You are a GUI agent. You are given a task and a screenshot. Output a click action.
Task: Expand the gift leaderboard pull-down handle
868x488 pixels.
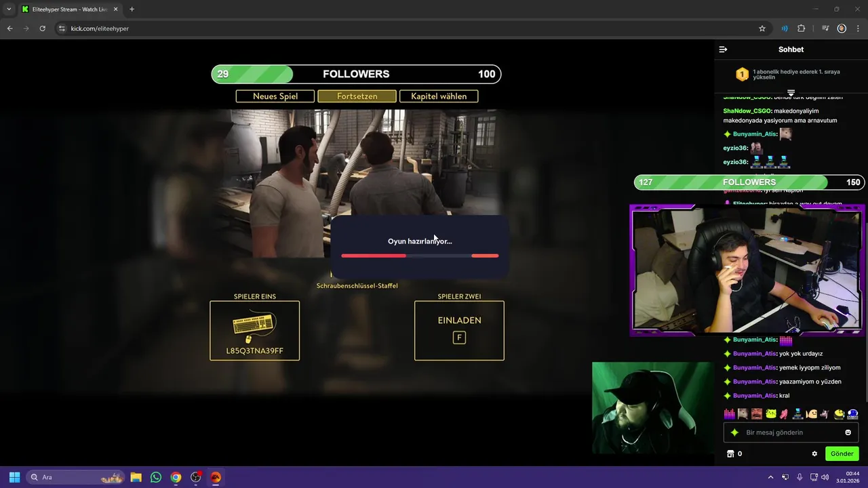tap(791, 92)
